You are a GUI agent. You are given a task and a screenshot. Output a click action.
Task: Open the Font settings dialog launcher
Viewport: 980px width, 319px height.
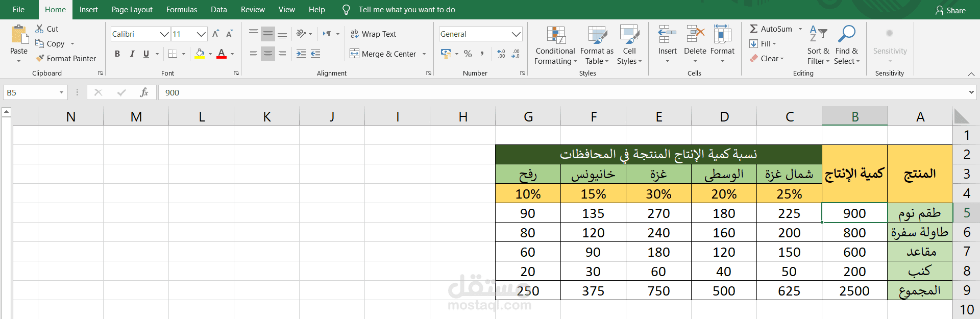pyautogui.click(x=236, y=73)
